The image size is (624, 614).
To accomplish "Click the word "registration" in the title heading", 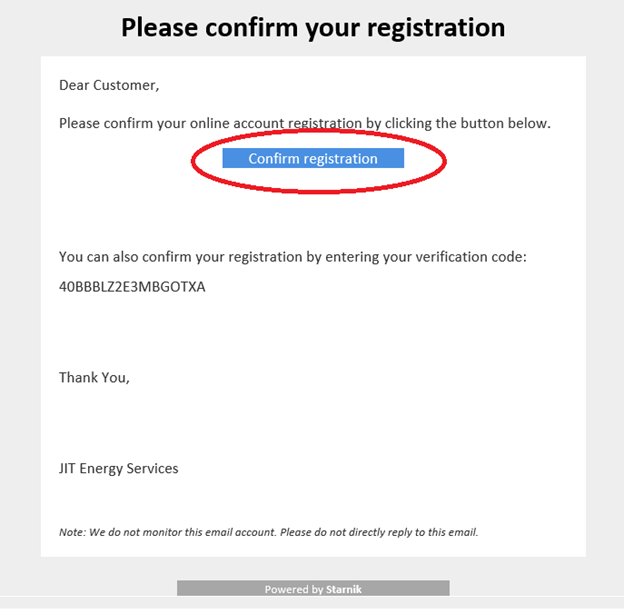I will click(433, 26).
